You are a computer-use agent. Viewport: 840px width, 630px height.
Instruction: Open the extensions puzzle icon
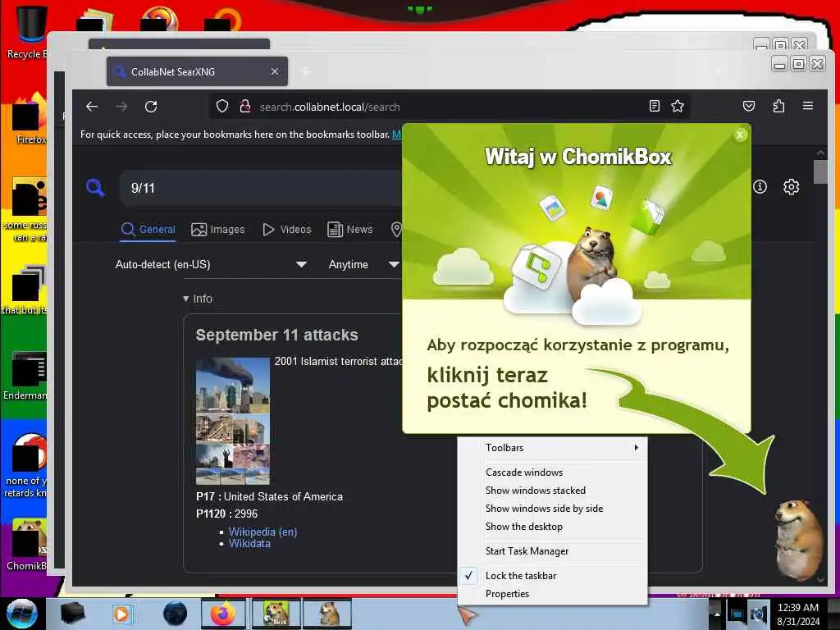pyautogui.click(x=779, y=106)
